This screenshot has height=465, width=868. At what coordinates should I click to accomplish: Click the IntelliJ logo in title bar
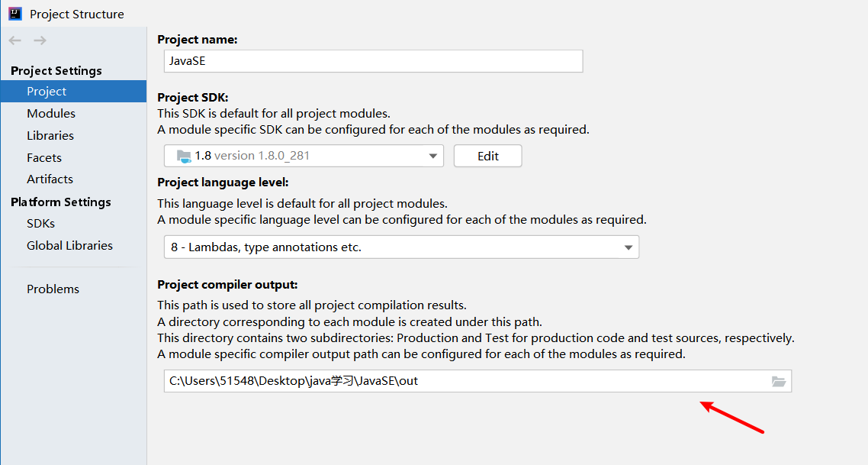(x=14, y=14)
